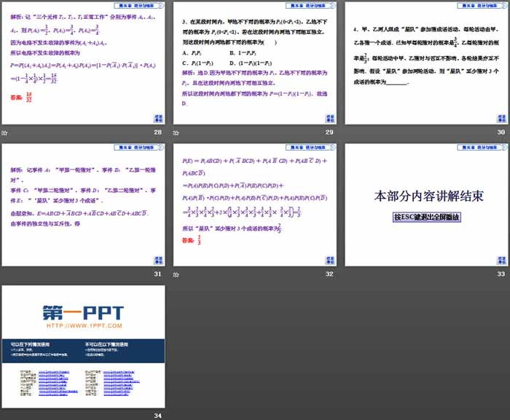Click answer option D on slide 29
The width and height of the screenshot is (510, 420).
(251, 63)
